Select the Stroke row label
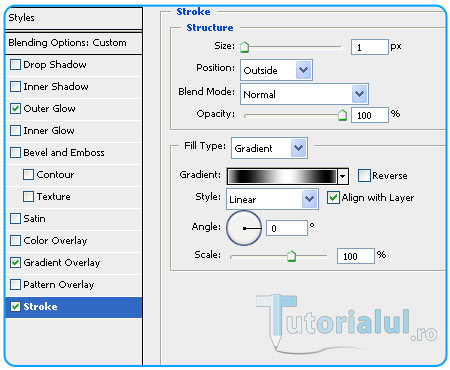 point(40,307)
